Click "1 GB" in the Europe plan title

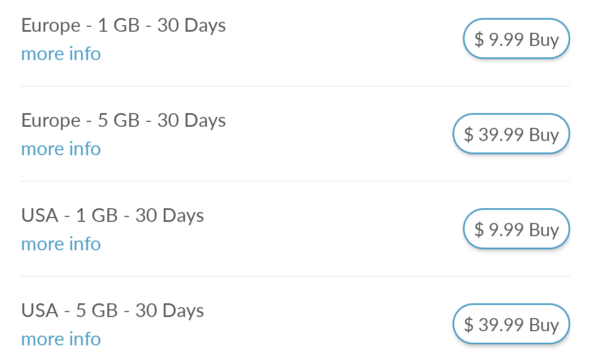pyautogui.click(x=119, y=26)
